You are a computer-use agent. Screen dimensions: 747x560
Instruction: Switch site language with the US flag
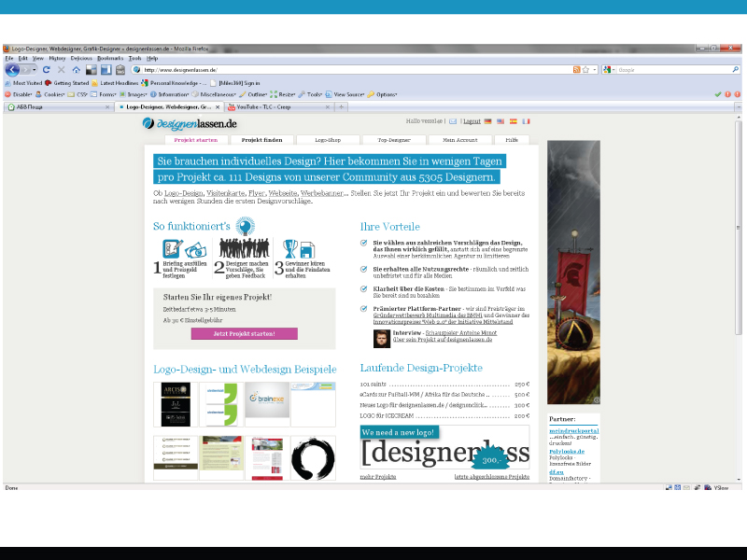[500, 121]
